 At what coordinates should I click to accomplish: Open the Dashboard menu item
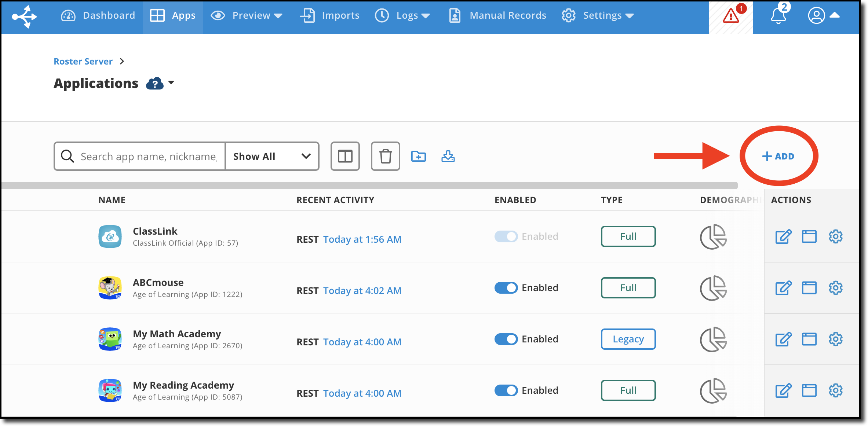point(98,15)
